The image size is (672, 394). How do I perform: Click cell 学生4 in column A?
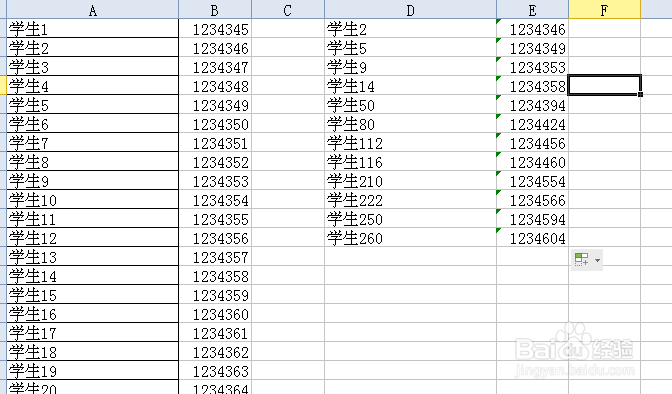point(93,85)
